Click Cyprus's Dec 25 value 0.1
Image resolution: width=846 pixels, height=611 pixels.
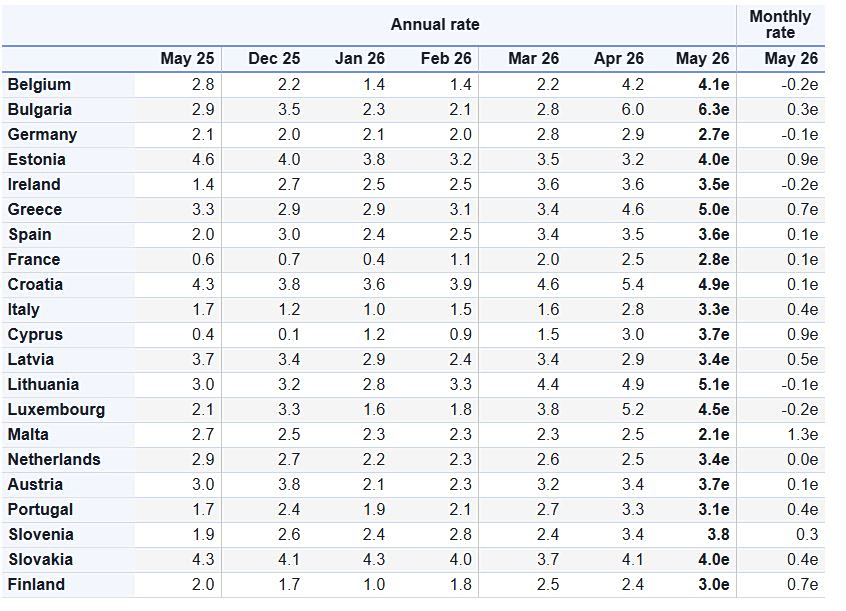coord(289,335)
